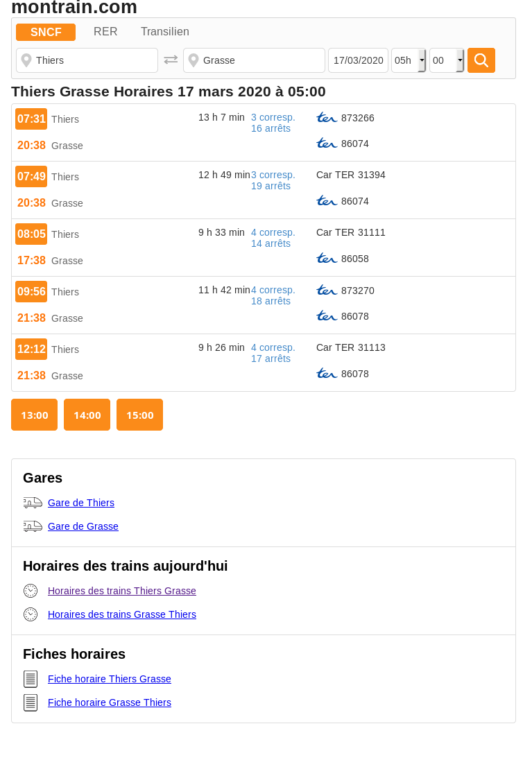This screenshot has height=760, width=532.
Task: Switch to the Transilien tab
Action: click(165, 31)
